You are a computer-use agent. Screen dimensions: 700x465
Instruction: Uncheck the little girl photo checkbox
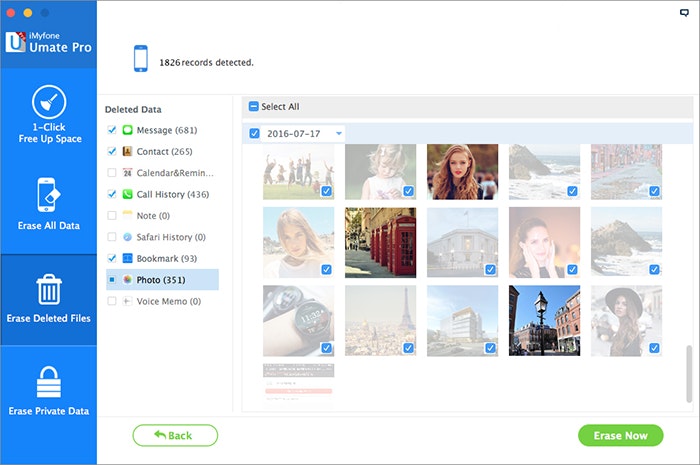tap(408, 191)
